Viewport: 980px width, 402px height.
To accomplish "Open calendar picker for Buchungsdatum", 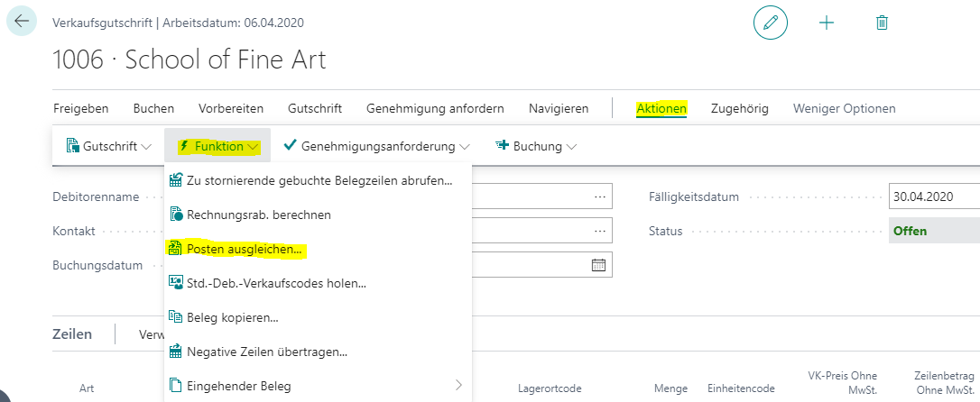I will point(598,265).
